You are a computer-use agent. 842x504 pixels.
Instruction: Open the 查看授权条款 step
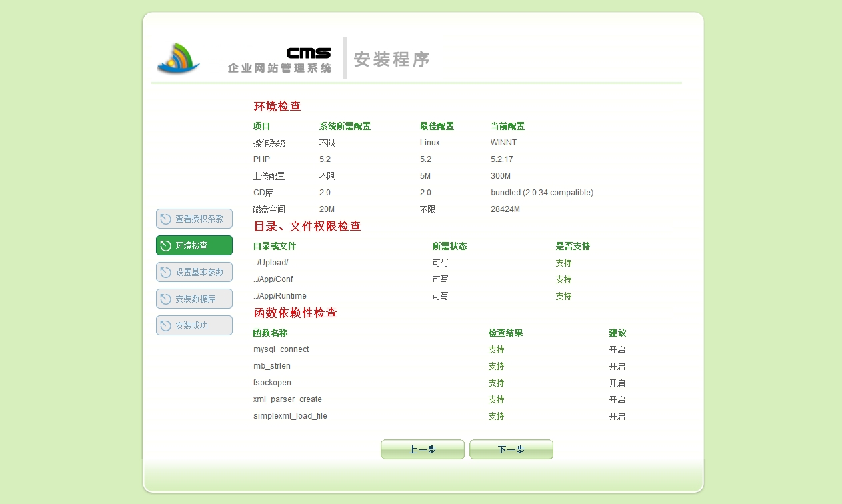click(194, 219)
